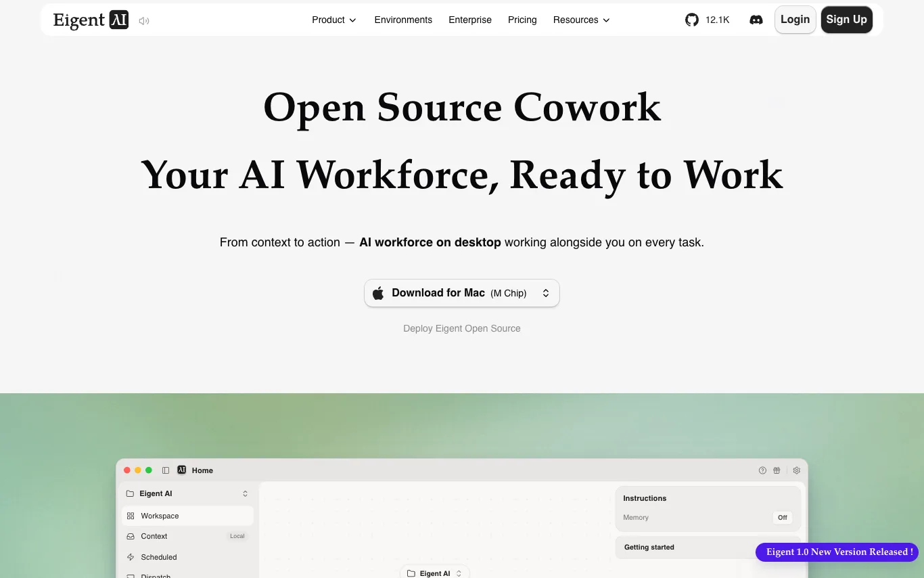Click the Scheduled lightning icon in sidebar
The height and width of the screenshot is (578, 924).
pos(131,557)
